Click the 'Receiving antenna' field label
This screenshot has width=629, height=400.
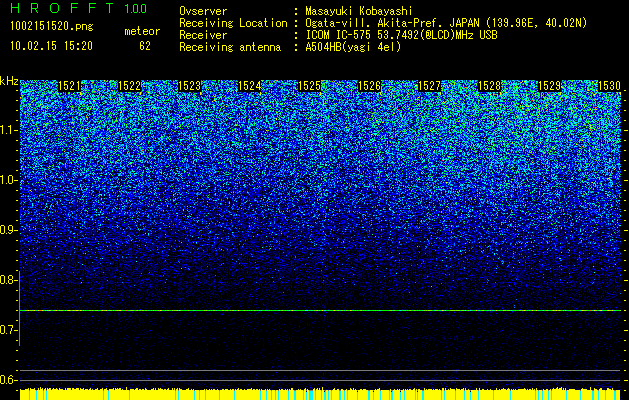pos(230,47)
